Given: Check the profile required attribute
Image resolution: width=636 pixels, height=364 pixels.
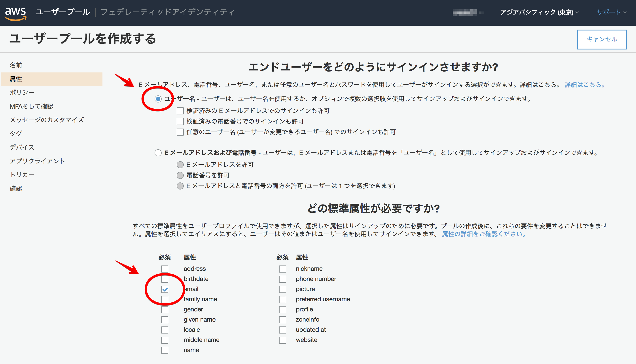Looking at the screenshot, I should (283, 309).
